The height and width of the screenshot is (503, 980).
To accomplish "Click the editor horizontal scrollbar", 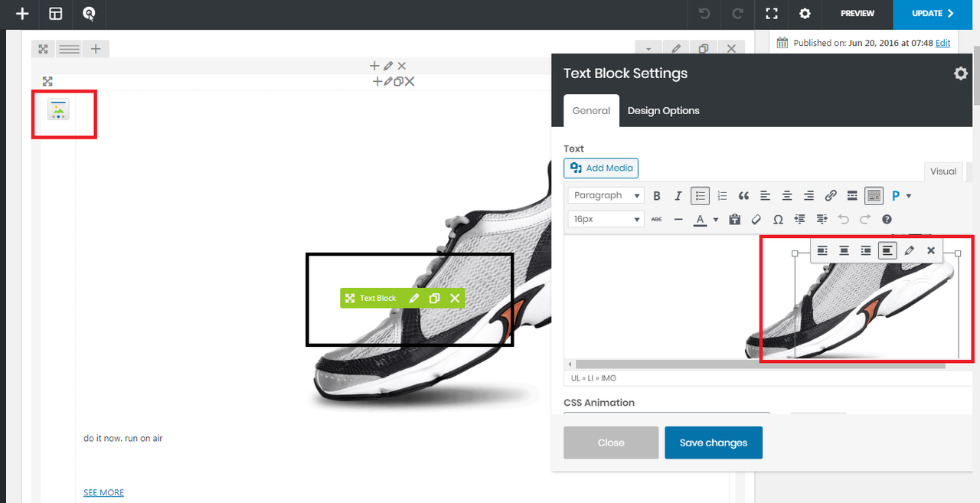I will click(x=758, y=364).
